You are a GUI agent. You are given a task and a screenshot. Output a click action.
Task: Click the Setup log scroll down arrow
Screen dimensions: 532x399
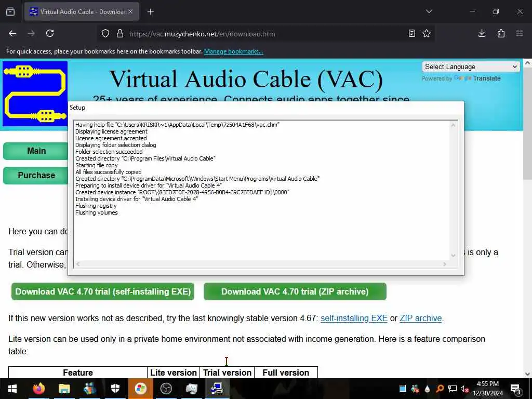(453, 256)
